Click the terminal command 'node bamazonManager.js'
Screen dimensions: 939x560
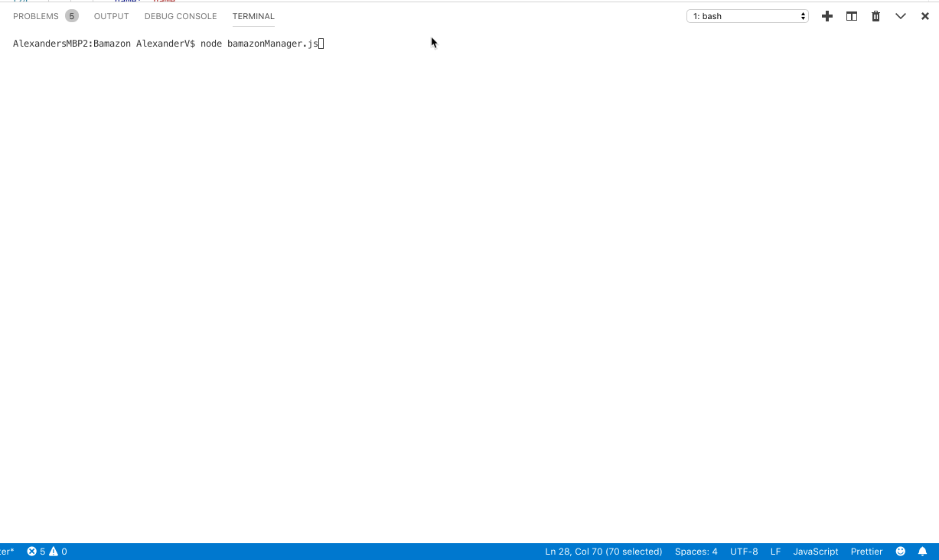[259, 44]
